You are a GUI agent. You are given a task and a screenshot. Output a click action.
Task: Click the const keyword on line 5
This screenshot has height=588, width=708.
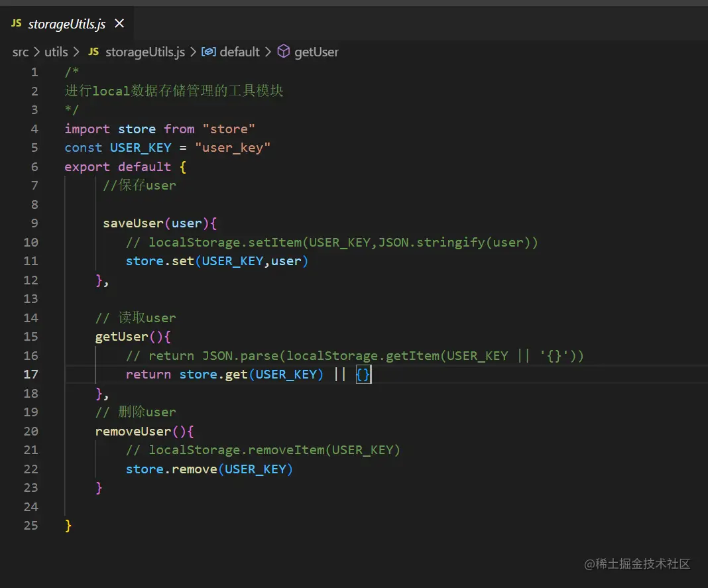[x=84, y=148]
